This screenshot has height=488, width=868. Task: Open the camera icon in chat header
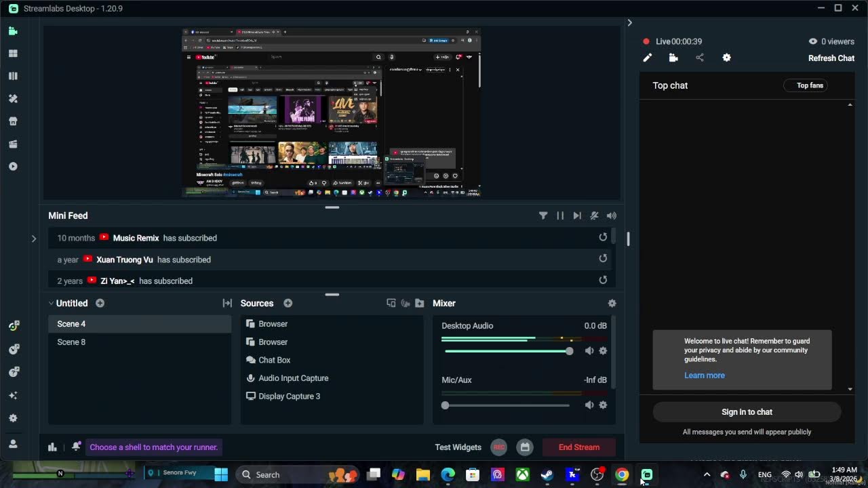(x=673, y=58)
